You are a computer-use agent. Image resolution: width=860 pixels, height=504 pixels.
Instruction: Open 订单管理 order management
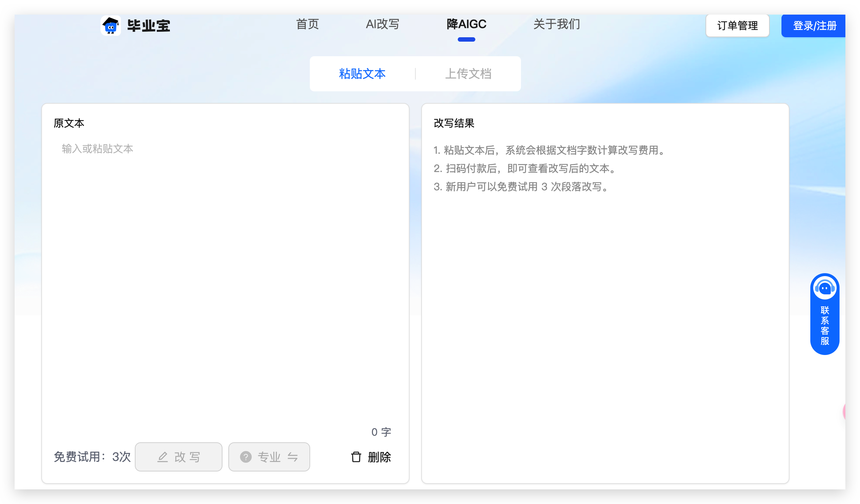737,26
